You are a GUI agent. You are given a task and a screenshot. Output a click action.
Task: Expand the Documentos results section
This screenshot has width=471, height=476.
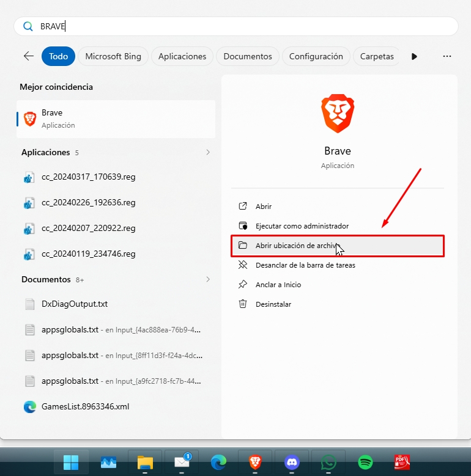click(208, 279)
